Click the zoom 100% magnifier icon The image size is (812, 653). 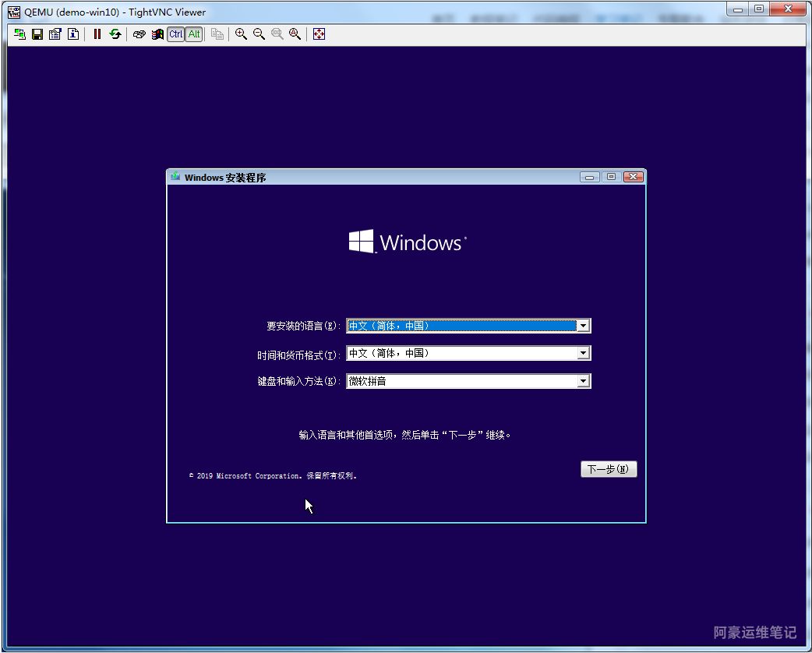[277, 34]
